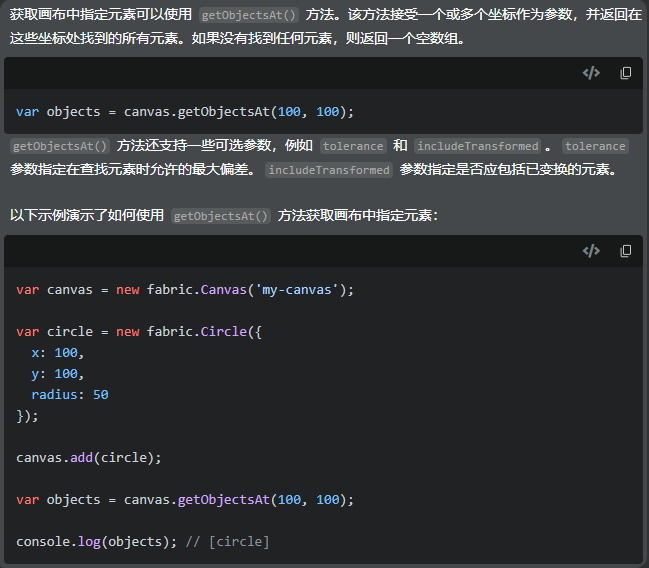Click the getObjectsAt() tag in '以下示例演示了' sentence
The image size is (649, 568).
point(220,216)
